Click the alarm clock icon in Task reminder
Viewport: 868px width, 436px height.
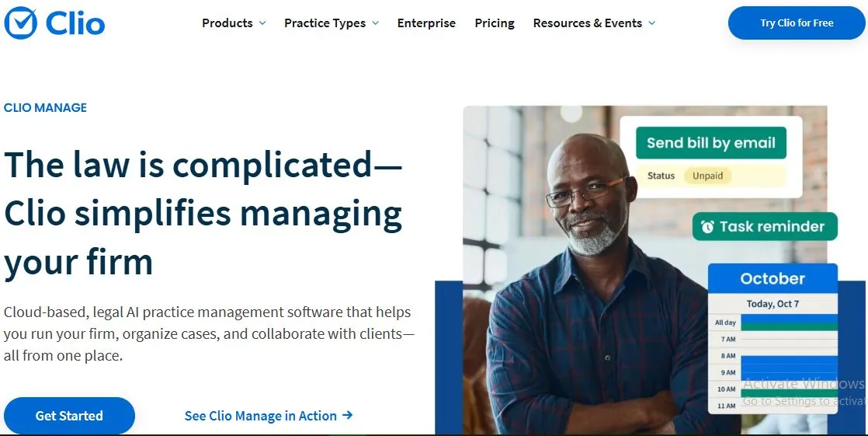tap(707, 227)
